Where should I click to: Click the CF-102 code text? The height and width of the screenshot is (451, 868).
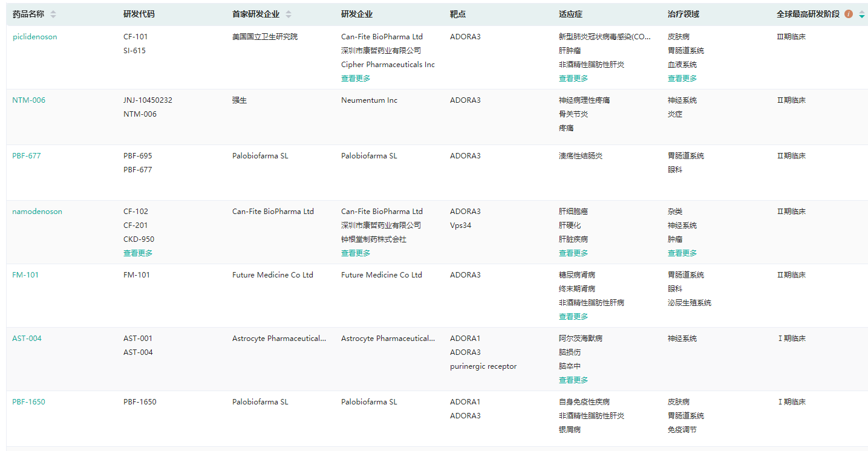(x=135, y=212)
